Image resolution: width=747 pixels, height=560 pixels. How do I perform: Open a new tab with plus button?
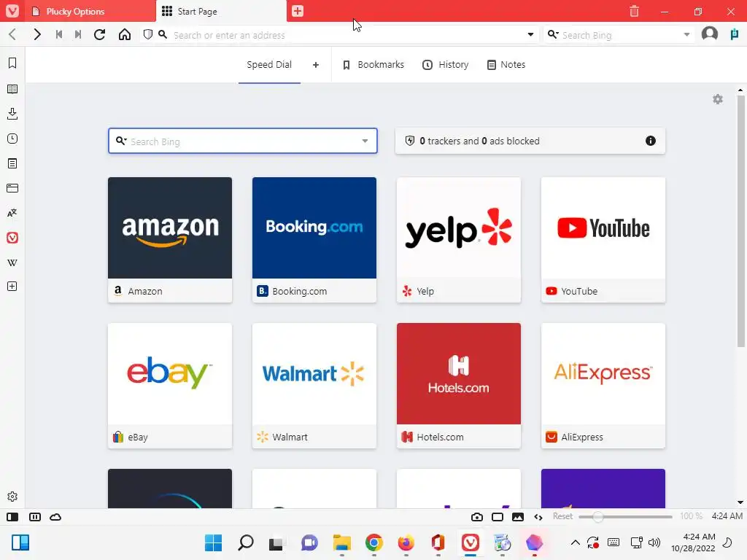point(298,11)
